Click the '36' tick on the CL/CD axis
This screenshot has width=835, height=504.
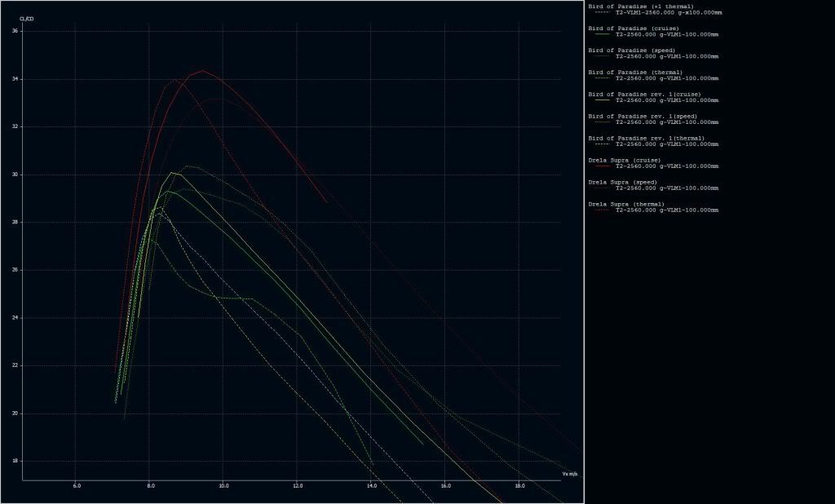point(15,31)
